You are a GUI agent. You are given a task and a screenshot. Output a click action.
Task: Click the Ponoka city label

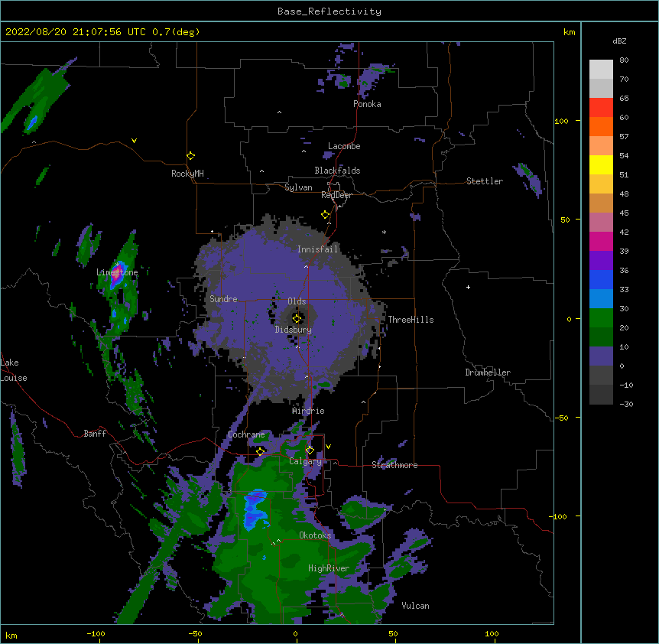[x=367, y=104]
